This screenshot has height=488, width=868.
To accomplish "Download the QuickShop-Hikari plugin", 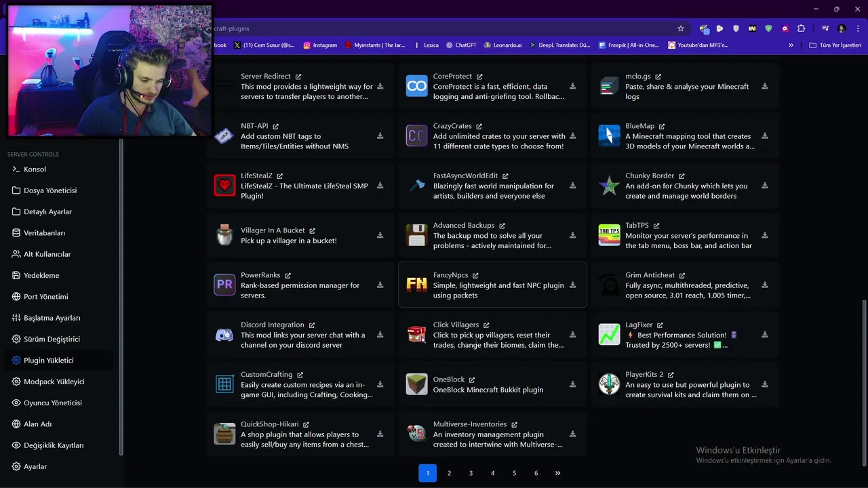I will pos(380,434).
